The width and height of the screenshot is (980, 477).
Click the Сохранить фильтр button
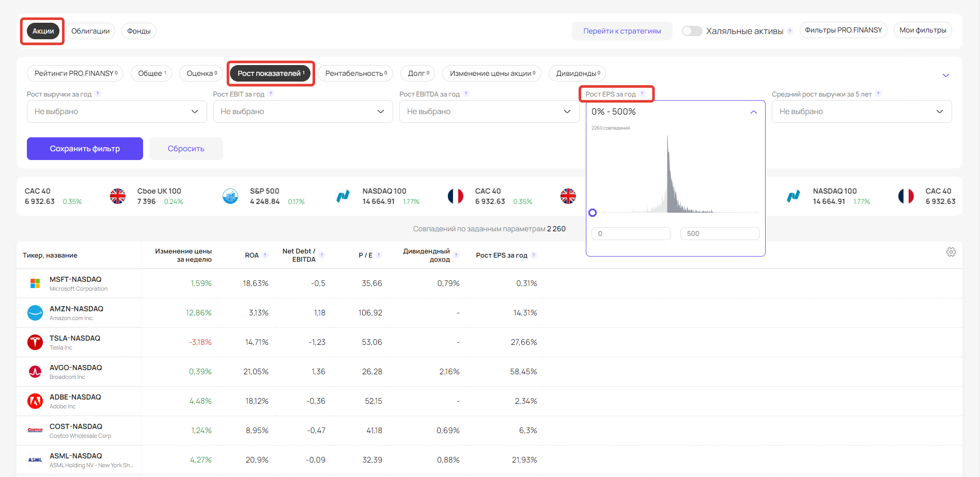click(85, 149)
